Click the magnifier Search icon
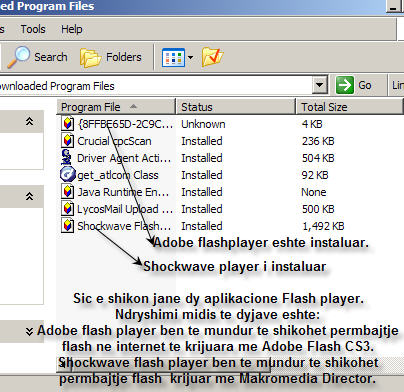This screenshot has width=404, height=392. click(x=19, y=57)
